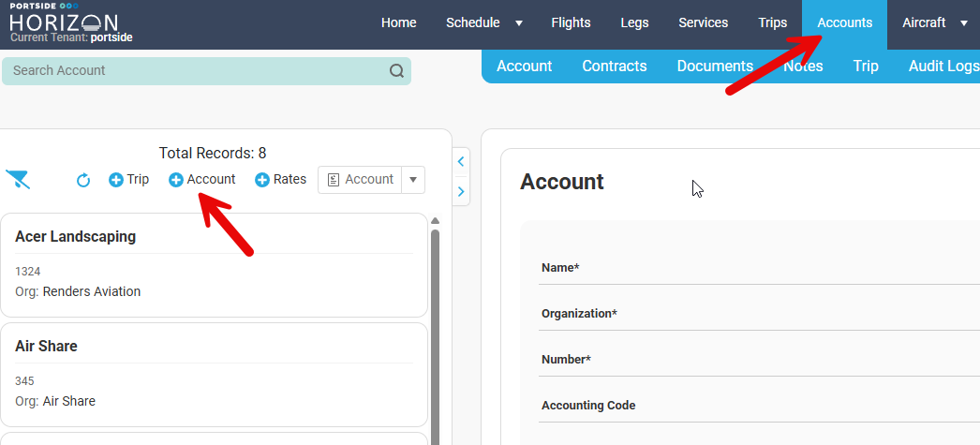
Task: Click the plus icon beside Rates
Action: [262, 180]
